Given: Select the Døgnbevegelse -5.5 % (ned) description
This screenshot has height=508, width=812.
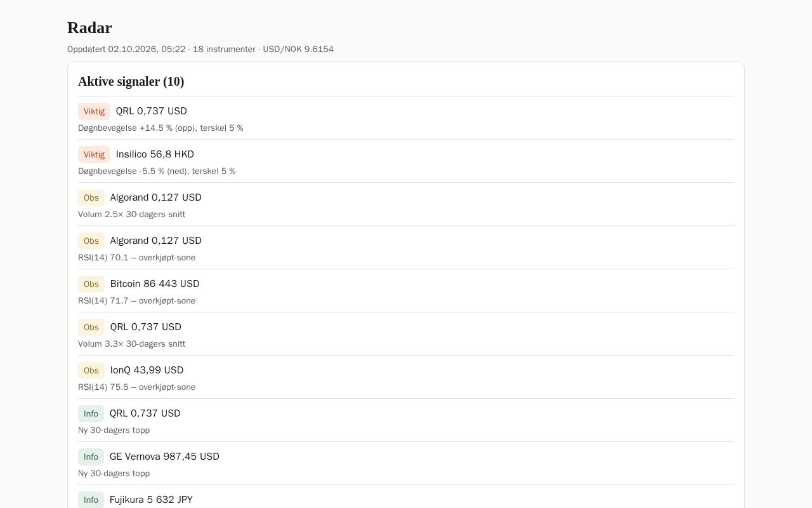Looking at the screenshot, I should tap(157, 171).
